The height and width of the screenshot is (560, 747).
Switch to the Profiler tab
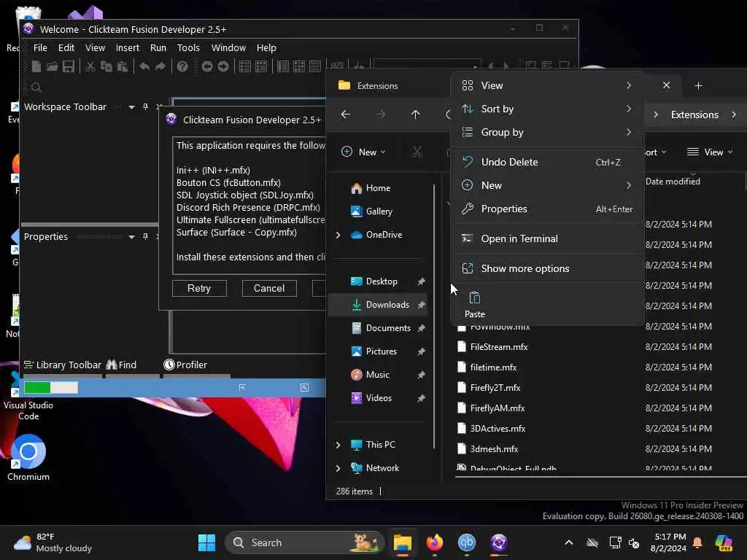tap(185, 365)
